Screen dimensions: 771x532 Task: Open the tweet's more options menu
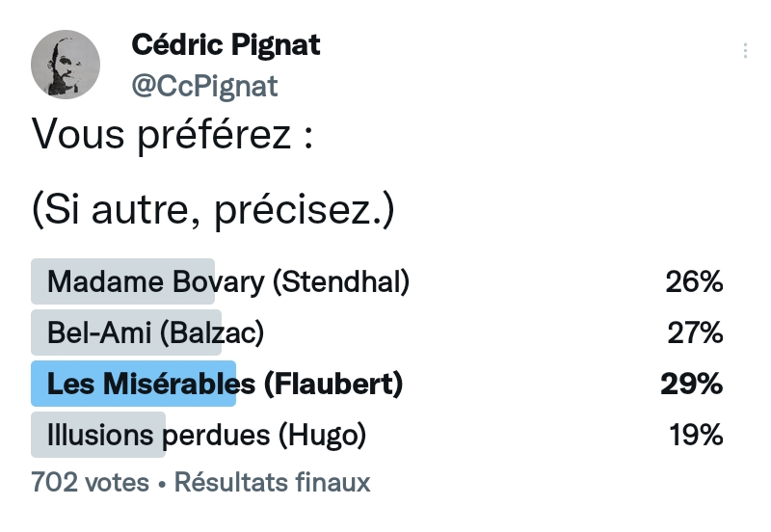(x=745, y=51)
